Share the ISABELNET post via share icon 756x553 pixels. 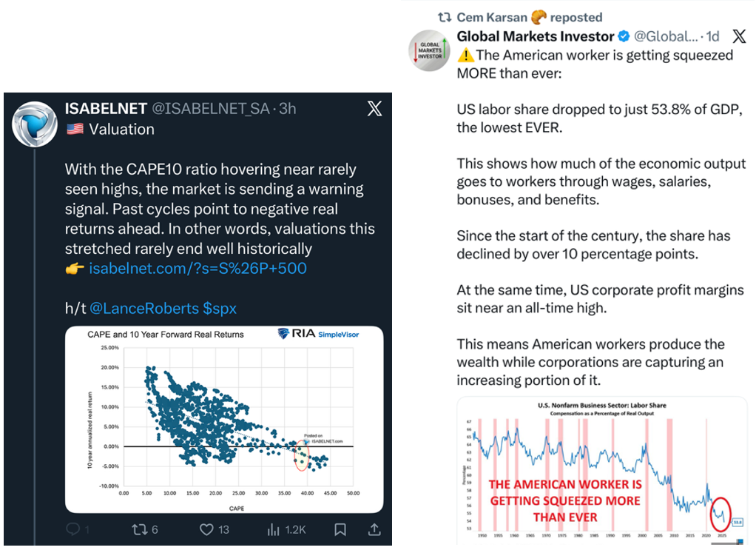(374, 529)
